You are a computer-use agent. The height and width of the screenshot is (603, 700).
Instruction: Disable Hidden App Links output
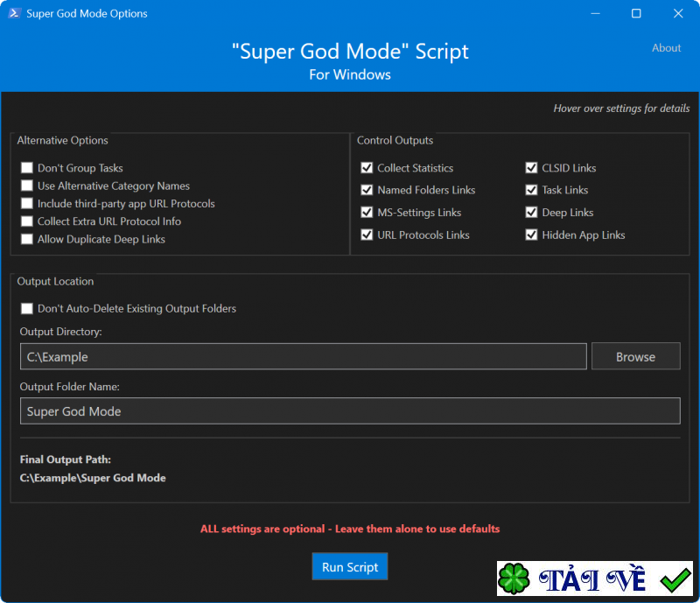pos(532,235)
